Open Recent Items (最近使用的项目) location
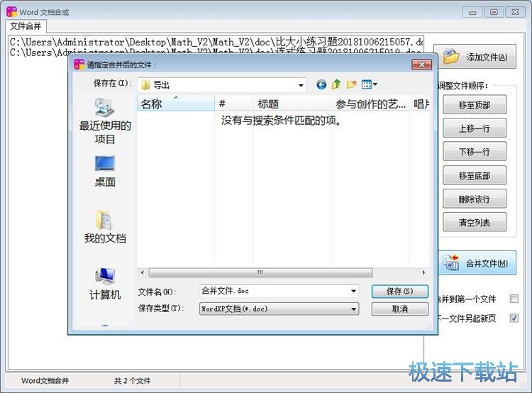Screen dimensions: 532x393 coord(105,121)
